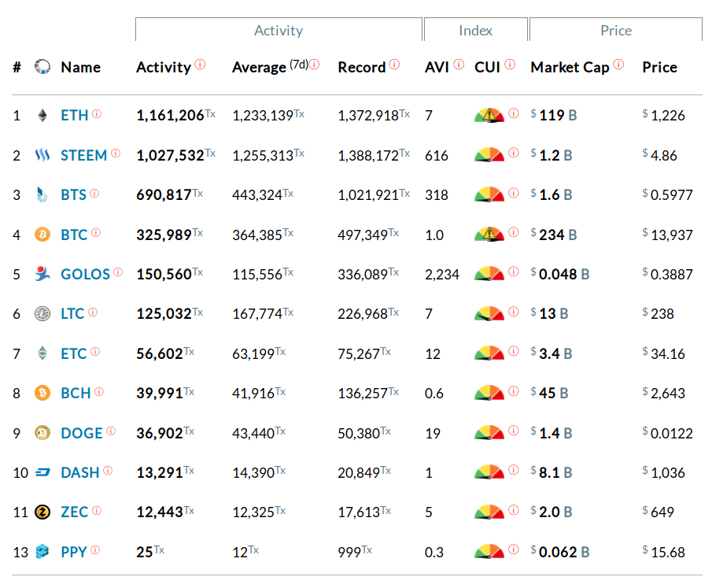Screen dimensions: 712x588
Task: Sort by Record column header
Action: (x=362, y=68)
